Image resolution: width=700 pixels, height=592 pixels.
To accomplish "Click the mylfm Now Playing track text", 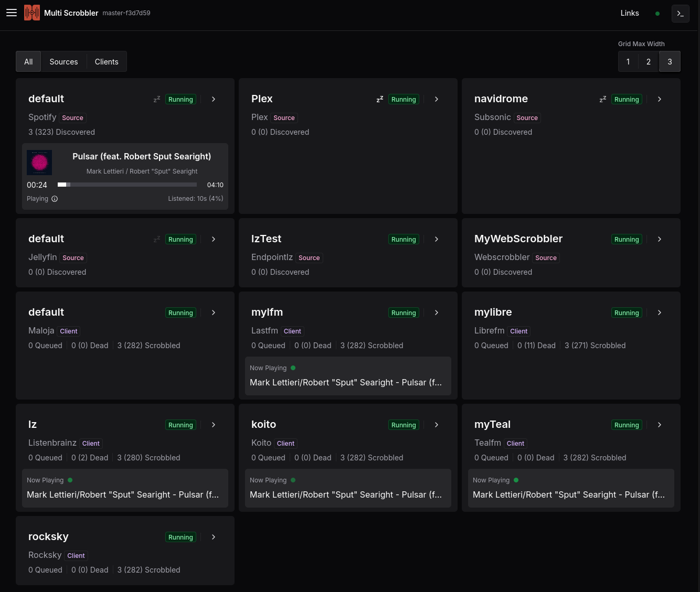I will point(346,382).
